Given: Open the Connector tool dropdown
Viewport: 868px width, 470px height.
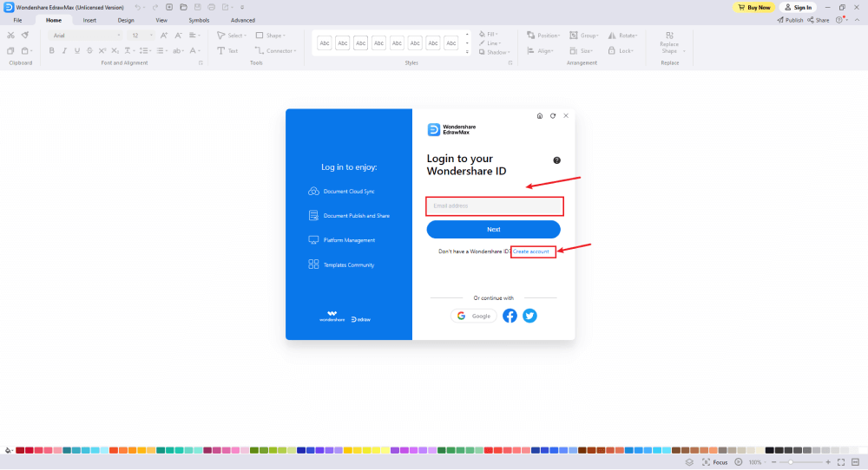Looking at the screenshot, I should [x=276, y=51].
